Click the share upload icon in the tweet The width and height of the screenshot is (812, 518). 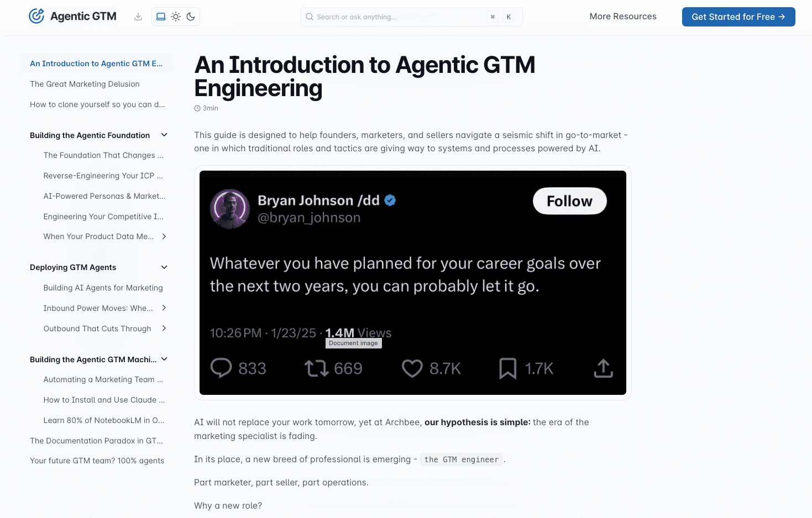[603, 368]
